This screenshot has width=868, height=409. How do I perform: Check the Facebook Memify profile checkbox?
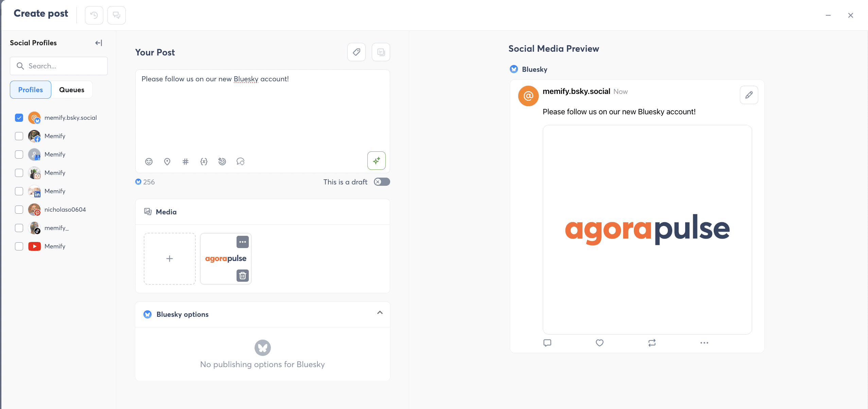[19, 136]
